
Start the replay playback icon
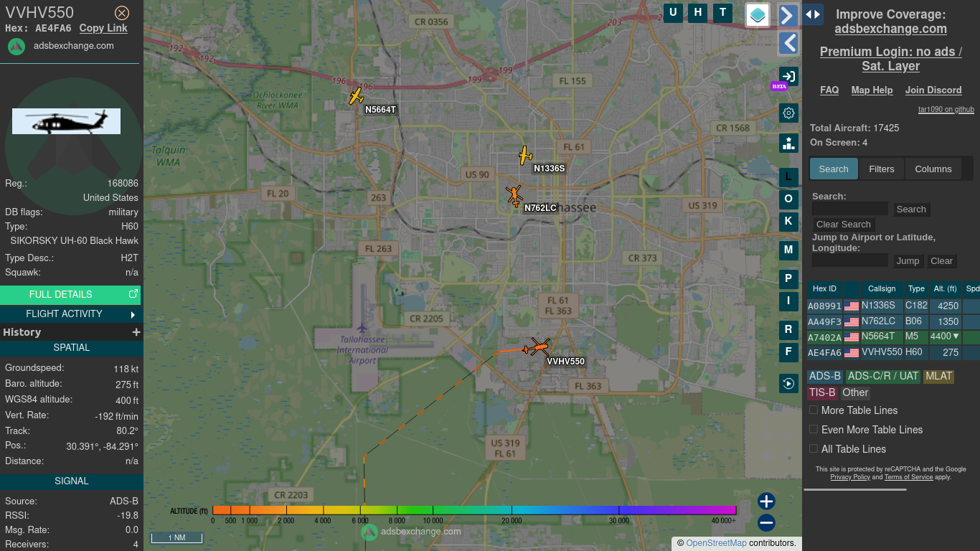click(x=788, y=383)
